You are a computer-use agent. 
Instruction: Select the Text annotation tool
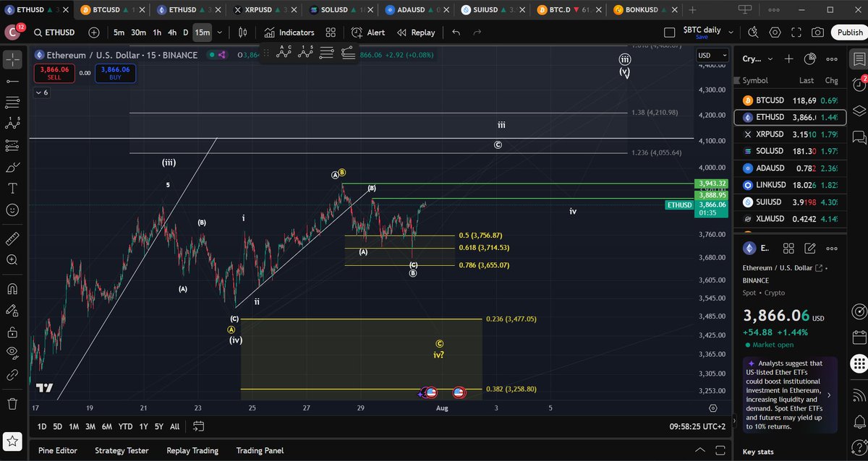coord(12,188)
